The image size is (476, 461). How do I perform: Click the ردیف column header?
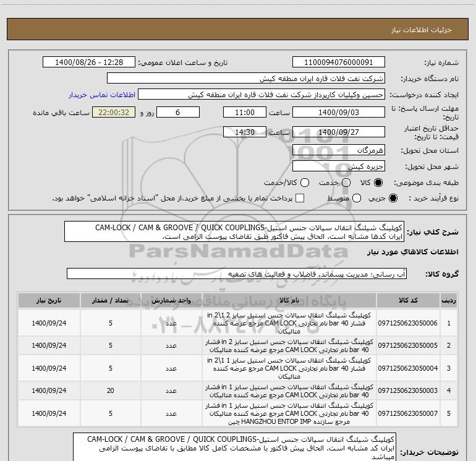point(449,301)
